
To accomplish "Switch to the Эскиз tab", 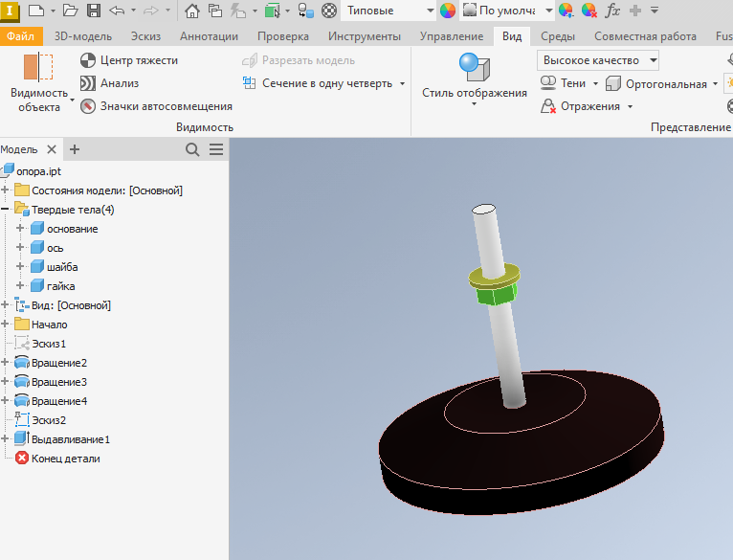I will [145, 36].
